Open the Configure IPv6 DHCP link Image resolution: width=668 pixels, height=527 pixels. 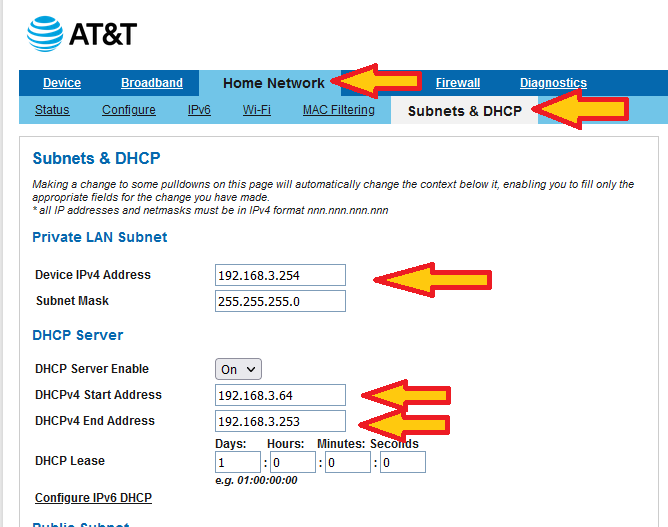[x=93, y=498]
